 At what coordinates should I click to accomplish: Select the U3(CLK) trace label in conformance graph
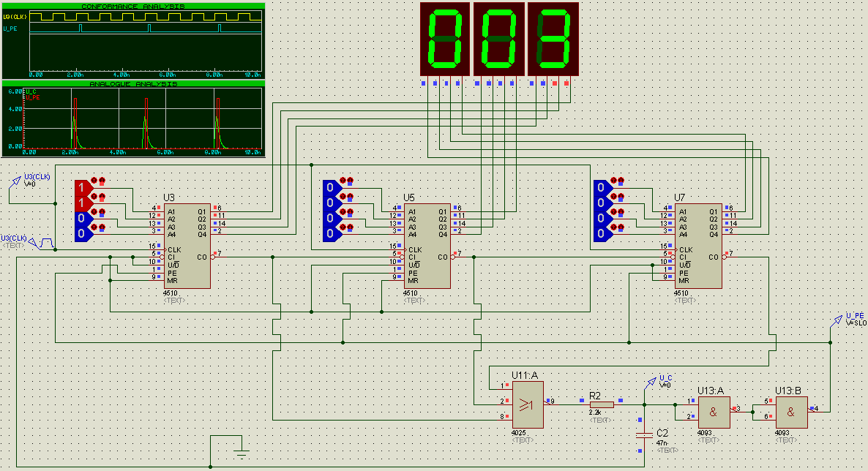(x=15, y=17)
